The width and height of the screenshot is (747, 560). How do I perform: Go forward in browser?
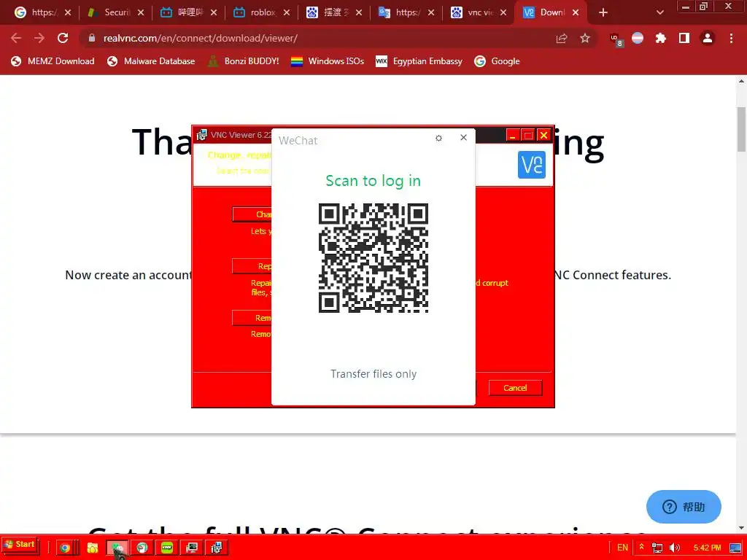(x=39, y=38)
